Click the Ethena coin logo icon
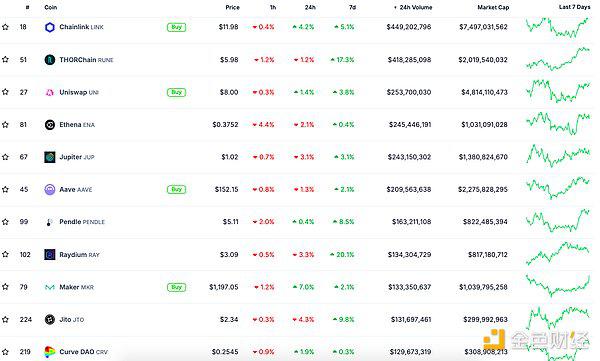The height and width of the screenshot is (361, 600). [50, 125]
